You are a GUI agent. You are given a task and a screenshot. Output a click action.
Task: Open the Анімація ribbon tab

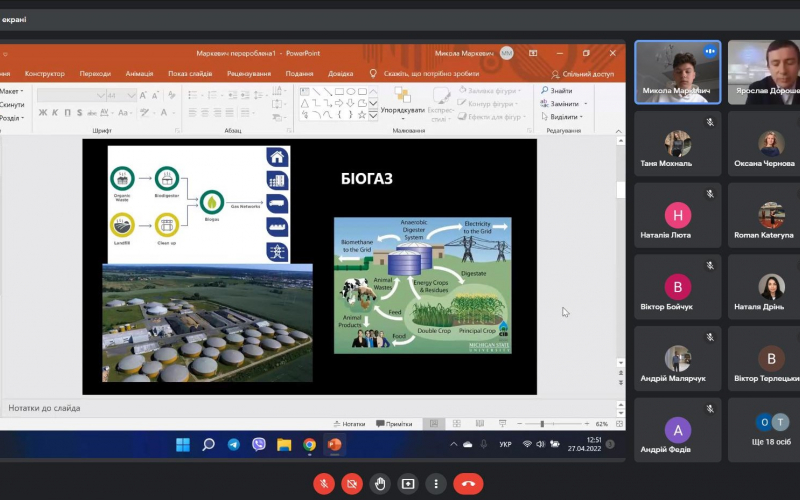[139, 73]
